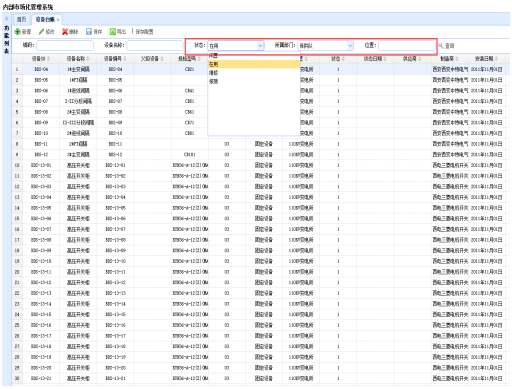This screenshot has width=512, height=389.
Task: Click the 编码 input field
Action: pos(65,45)
